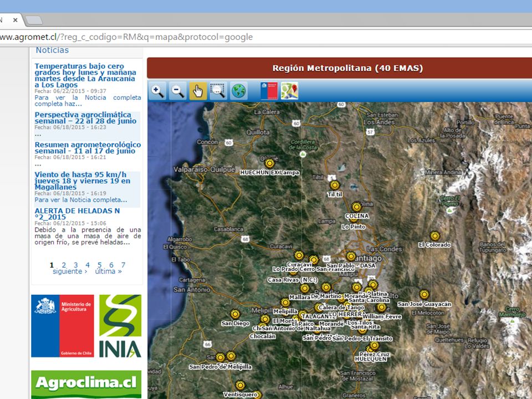The height and width of the screenshot is (399, 532).
Task: Open the Ministerio de Agricultura logo banner
Action: 63,326
